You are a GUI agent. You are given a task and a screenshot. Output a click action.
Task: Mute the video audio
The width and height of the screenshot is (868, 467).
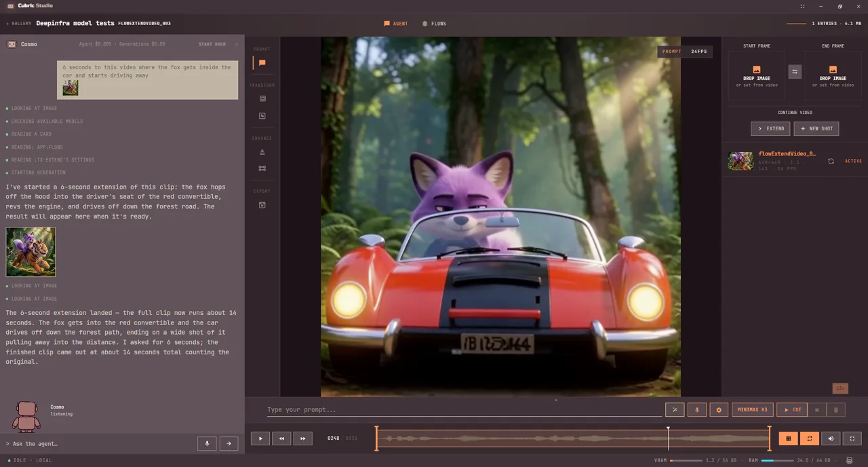pos(831,438)
